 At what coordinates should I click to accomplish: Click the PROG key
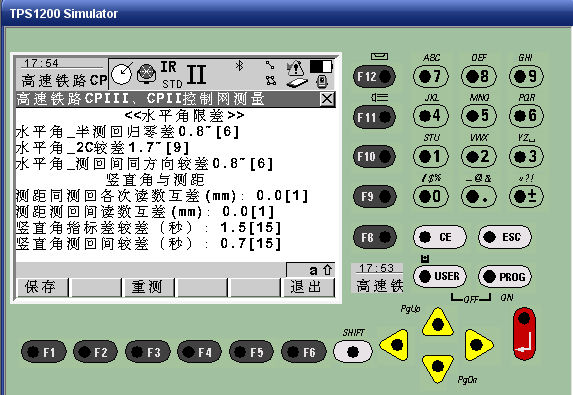click(505, 277)
